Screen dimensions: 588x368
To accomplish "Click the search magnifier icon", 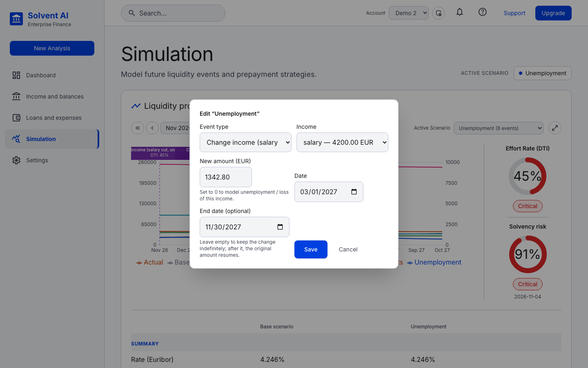I will pyautogui.click(x=132, y=13).
